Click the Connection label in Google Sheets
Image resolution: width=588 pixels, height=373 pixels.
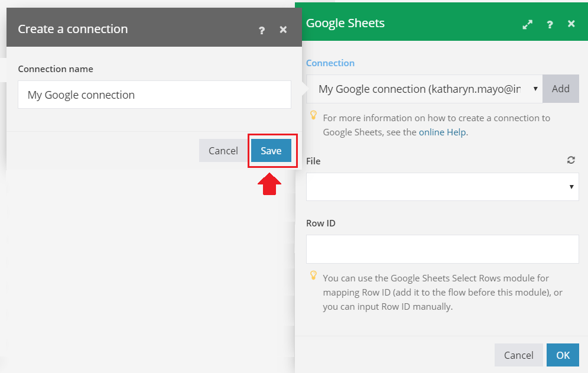(330, 63)
